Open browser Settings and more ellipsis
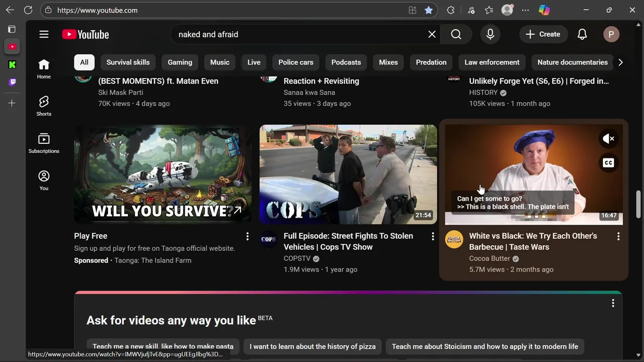The height and width of the screenshot is (362, 644). click(x=525, y=10)
